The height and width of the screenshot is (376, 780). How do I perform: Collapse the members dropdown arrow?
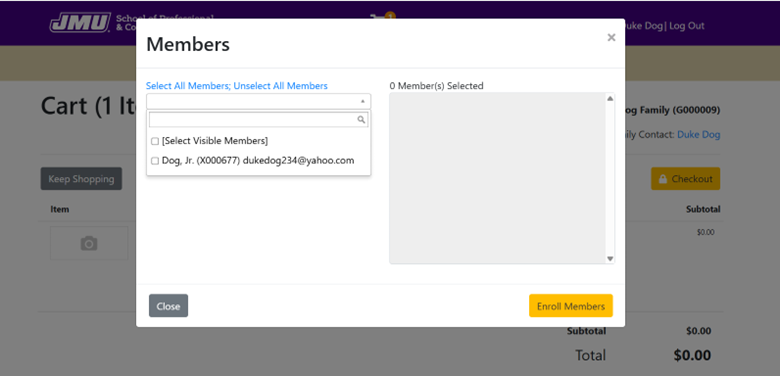362,101
